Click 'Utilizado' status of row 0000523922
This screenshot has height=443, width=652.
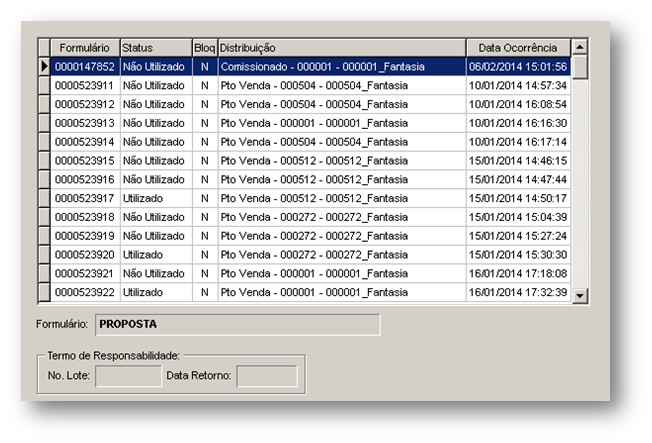(x=156, y=292)
